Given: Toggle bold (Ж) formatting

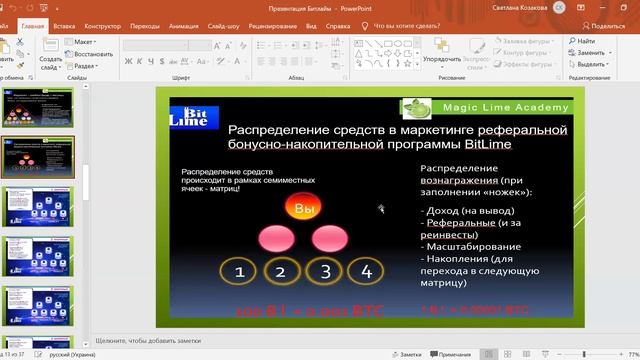Looking at the screenshot, I should 128,62.
